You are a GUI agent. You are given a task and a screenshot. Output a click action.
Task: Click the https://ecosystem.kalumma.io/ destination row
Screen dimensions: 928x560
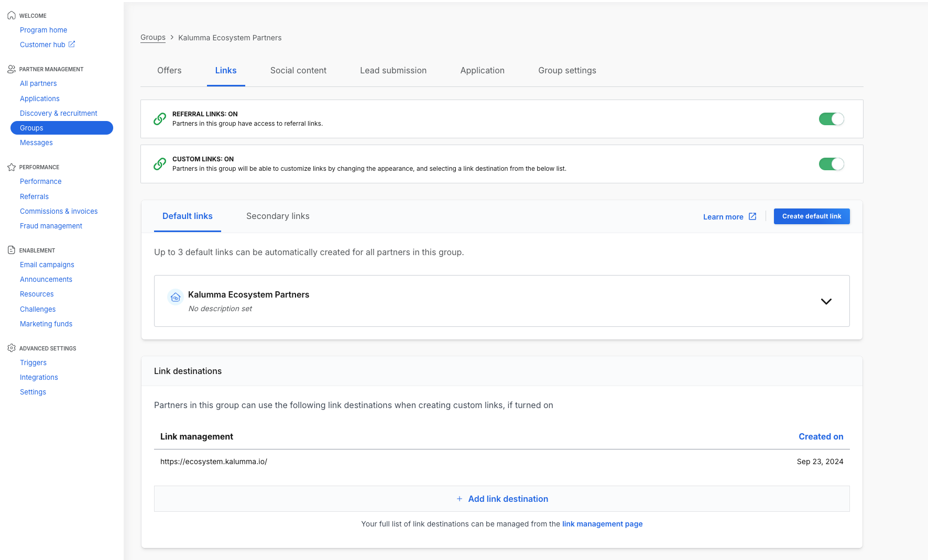pyautogui.click(x=502, y=462)
